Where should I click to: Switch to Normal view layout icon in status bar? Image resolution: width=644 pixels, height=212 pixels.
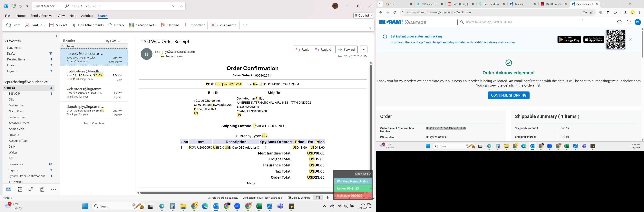click(318, 197)
